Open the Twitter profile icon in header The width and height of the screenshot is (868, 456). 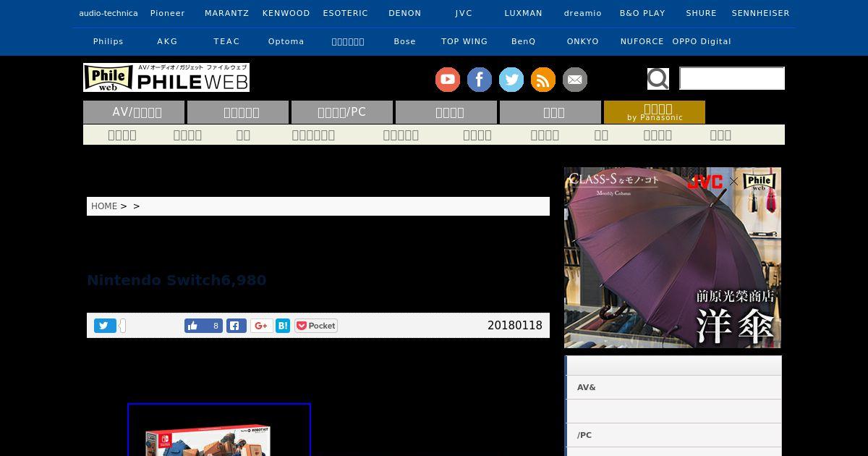[x=511, y=80]
